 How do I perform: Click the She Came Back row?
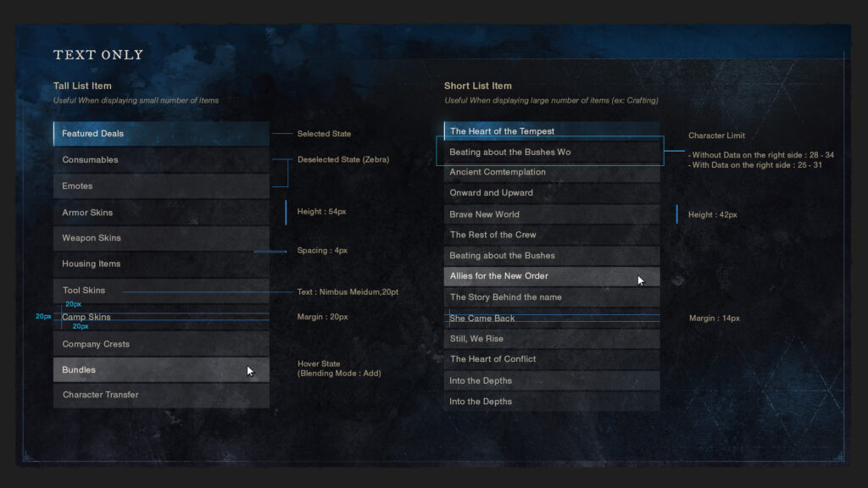click(x=552, y=319)
